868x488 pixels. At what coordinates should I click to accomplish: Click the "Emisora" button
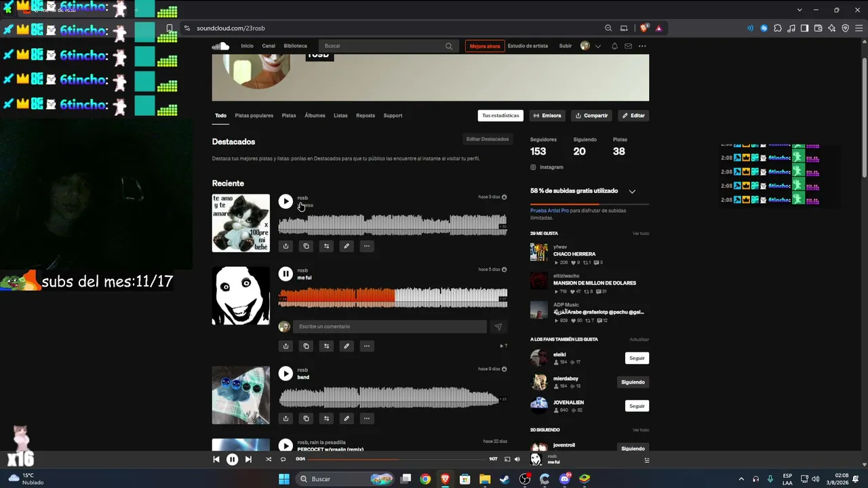pyautogui.click(x=547, y=116)
